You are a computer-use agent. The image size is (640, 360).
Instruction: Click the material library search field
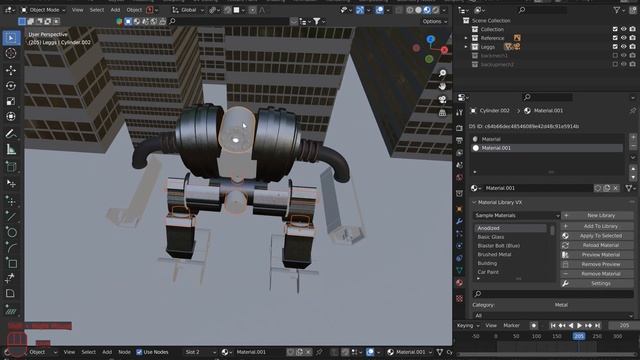(553, 294)
